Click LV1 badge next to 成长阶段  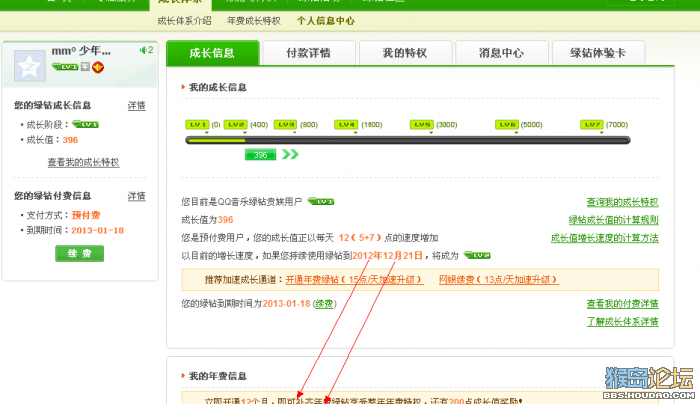point(85,124)
